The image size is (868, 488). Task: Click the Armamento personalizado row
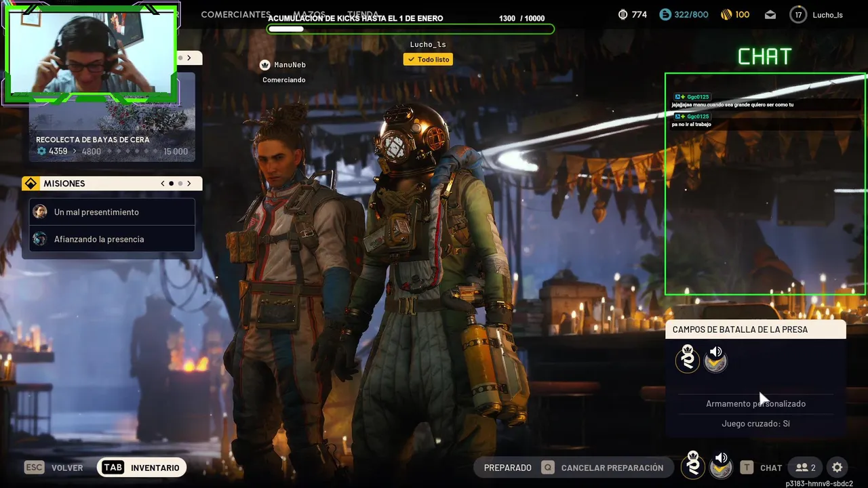pos(755,404)
